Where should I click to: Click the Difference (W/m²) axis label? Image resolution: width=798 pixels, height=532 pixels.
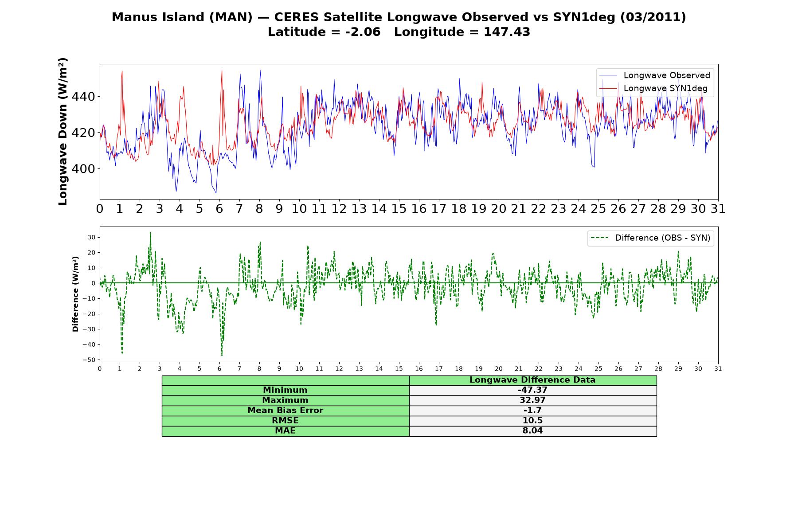coord(75,294)
